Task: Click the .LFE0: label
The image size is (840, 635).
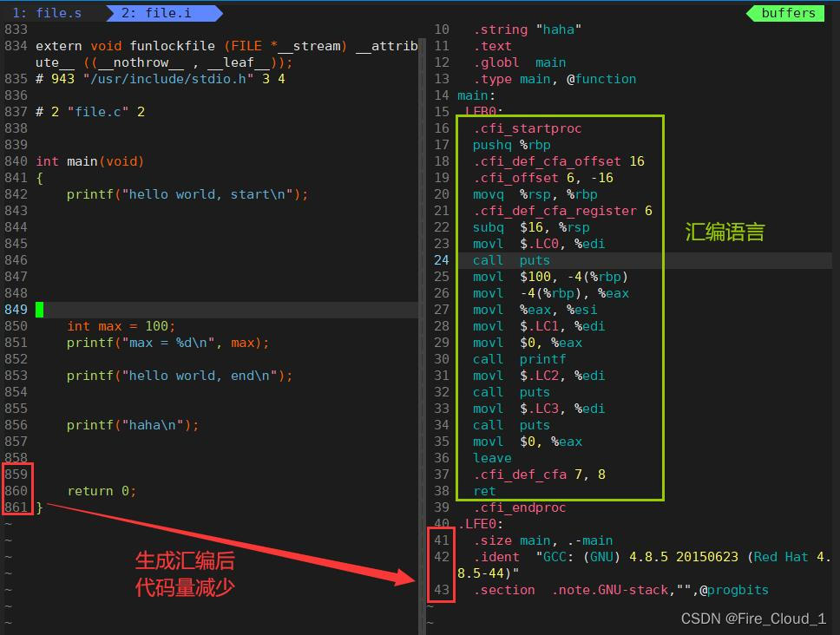Action: [x=481, y=524]
